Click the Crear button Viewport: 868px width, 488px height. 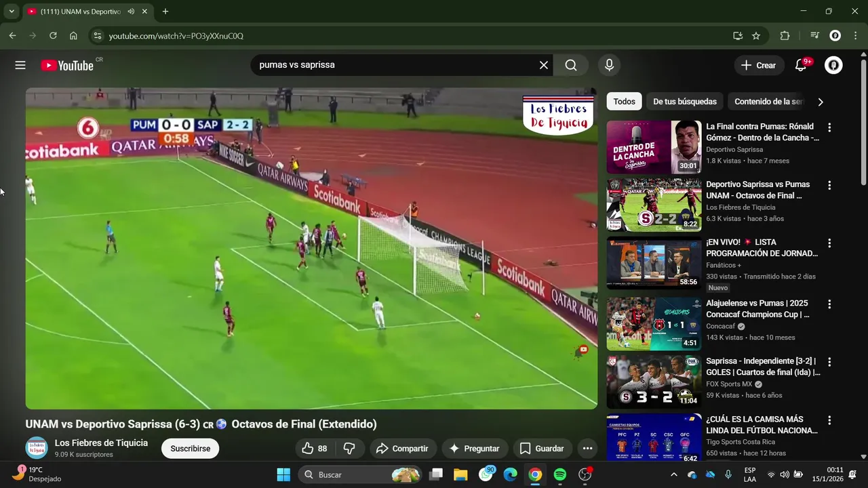(x=758, y=65)
